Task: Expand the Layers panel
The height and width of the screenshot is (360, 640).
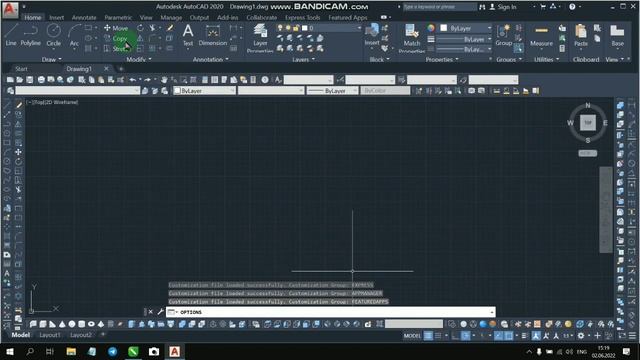Action: tap(304, 59)
